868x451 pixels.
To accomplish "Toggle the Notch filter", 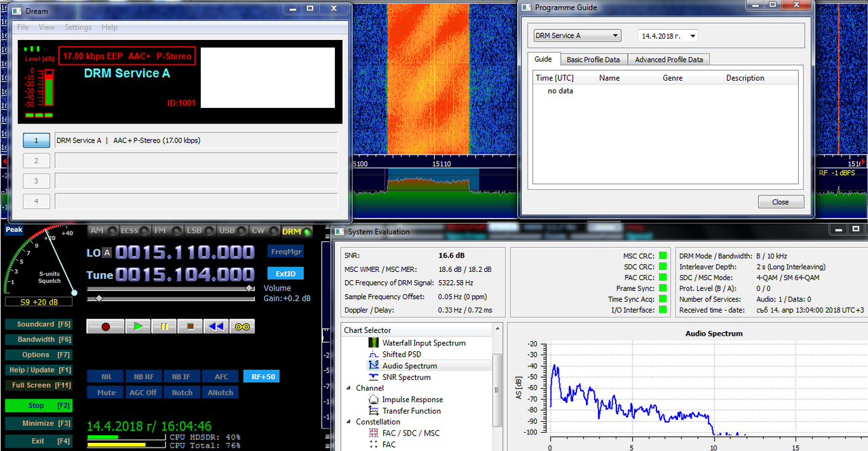I will [182, 393].
